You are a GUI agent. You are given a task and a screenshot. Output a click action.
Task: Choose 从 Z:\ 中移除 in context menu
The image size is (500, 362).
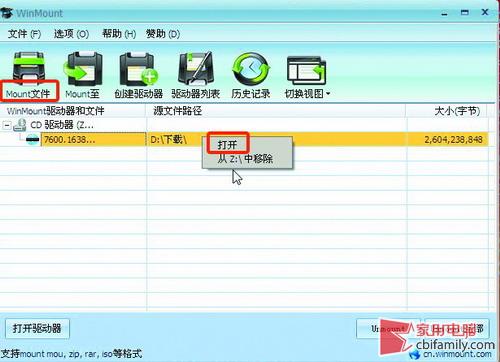245,158
